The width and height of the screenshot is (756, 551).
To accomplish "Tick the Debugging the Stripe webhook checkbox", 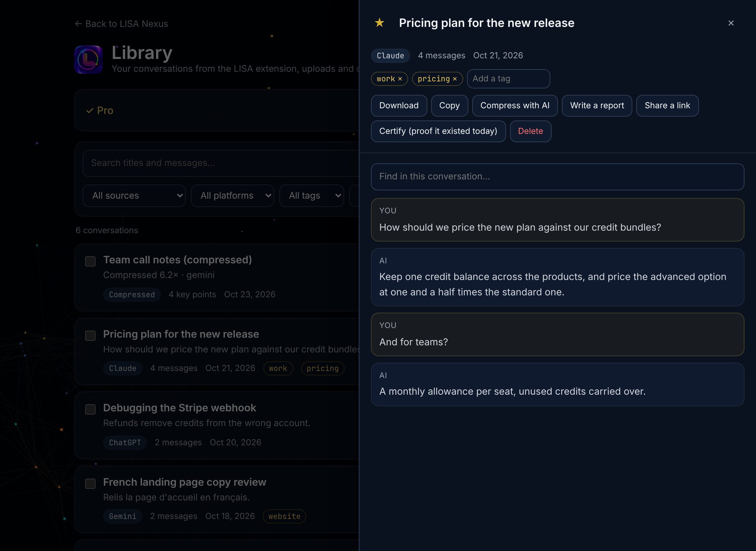I will point(90,409).
